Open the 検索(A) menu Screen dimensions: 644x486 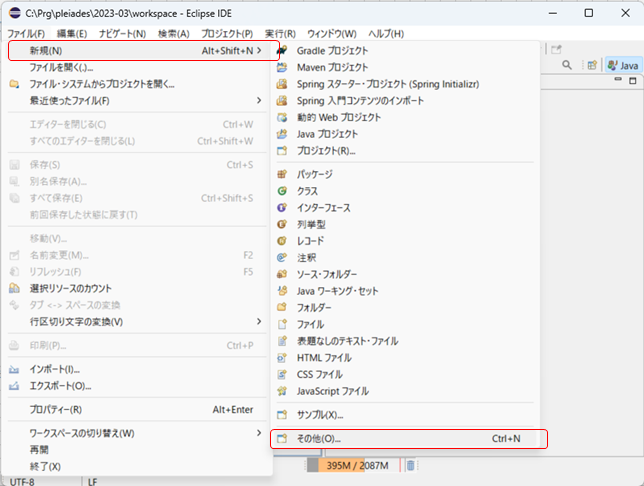[174, 34]
